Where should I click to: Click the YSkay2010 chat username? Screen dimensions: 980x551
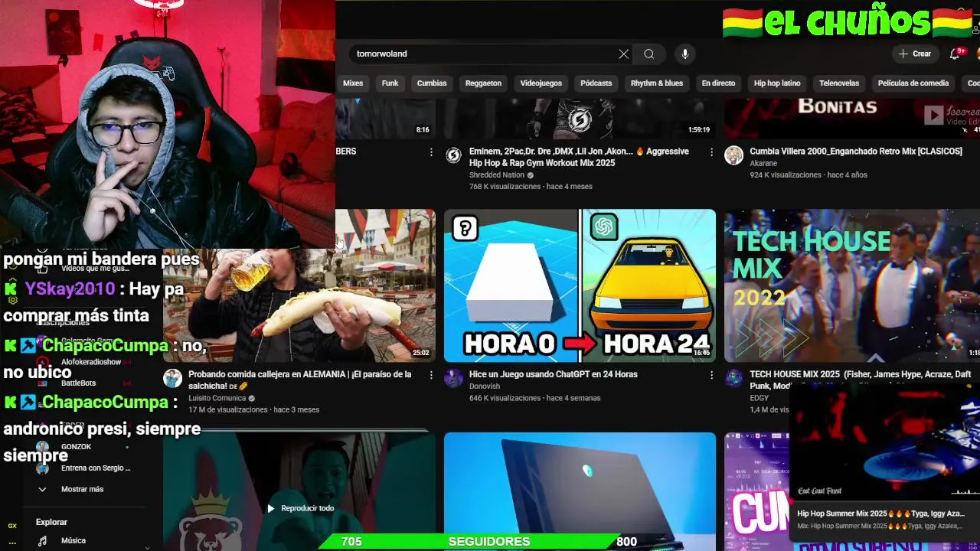[x=70, y=289]
